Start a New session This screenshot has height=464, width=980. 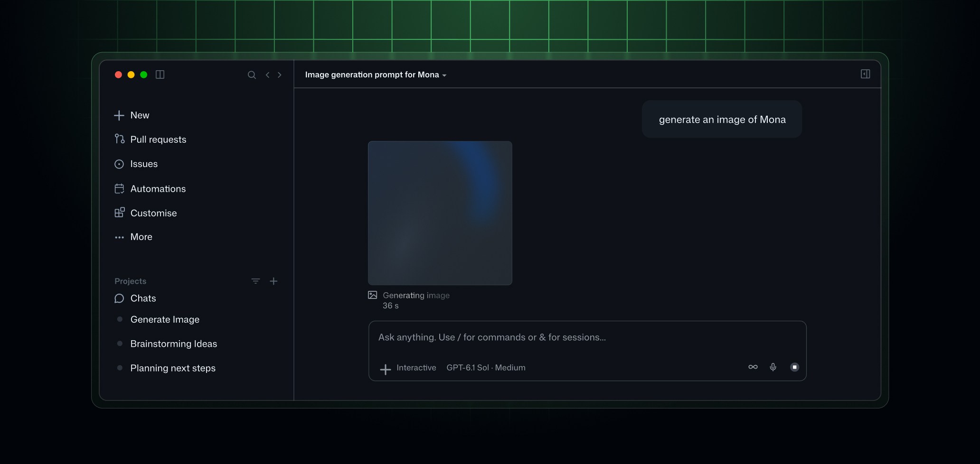point(132,115)
